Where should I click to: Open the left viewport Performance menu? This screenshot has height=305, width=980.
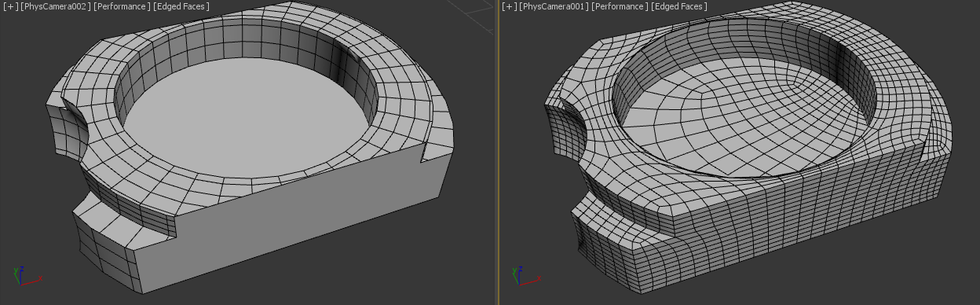pos(122,6)
